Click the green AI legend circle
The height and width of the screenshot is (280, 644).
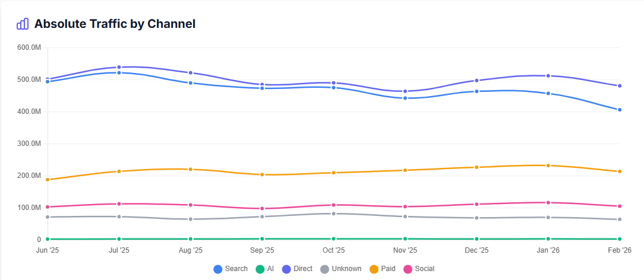tap(260, 269)
